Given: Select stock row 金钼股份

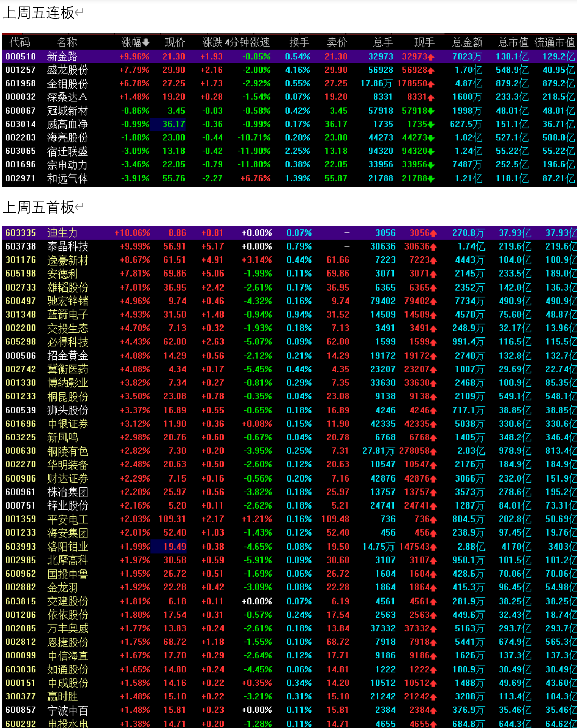Looking at the screenshot, I should click(290, 83).
